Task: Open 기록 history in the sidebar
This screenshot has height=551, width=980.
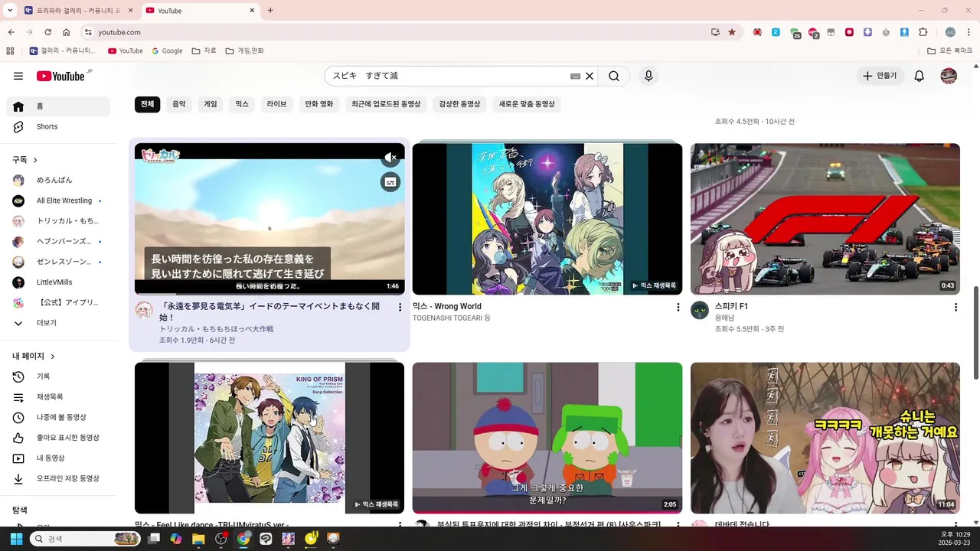Action: tap(58, 377)
